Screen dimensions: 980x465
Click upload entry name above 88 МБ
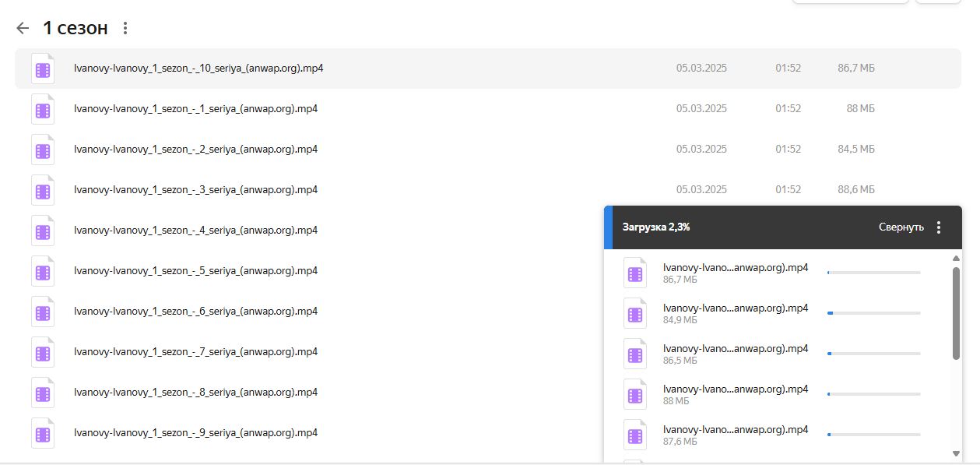point(736,389)
